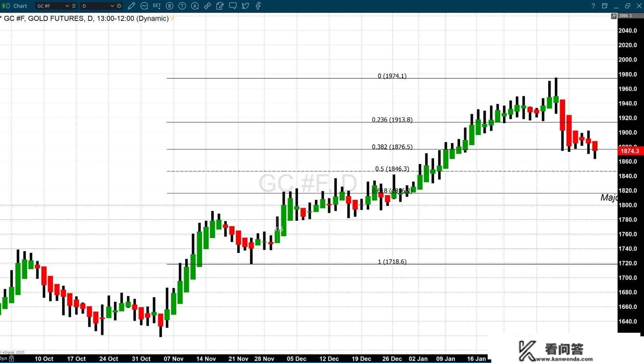Click the circled T toolbar icon
644x363 pixels.
pos(182,6)
